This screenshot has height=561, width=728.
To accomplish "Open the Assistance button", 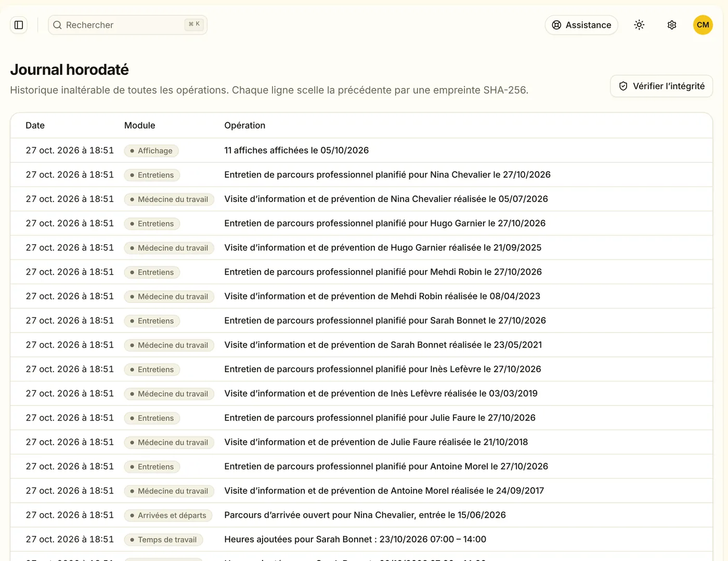I will (581, 25).
